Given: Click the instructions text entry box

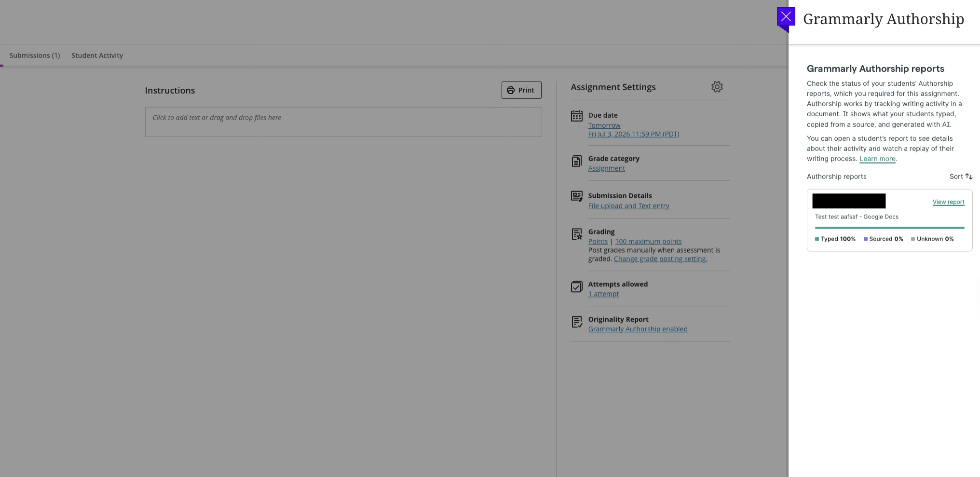Looking at the screenshot, I should [x=343, y=122].
